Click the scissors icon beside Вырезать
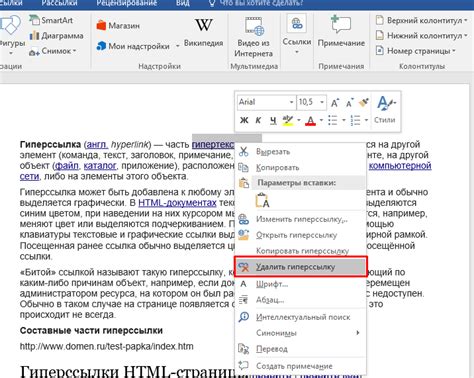The height and width of the screenshot is (378, 474). click(244, 152)
